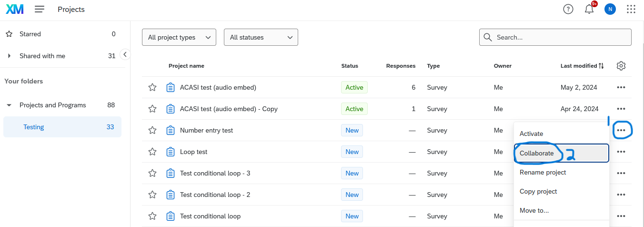Click the project search field
This screenshot has height=227, width=644.
click(x=560, y=37)
